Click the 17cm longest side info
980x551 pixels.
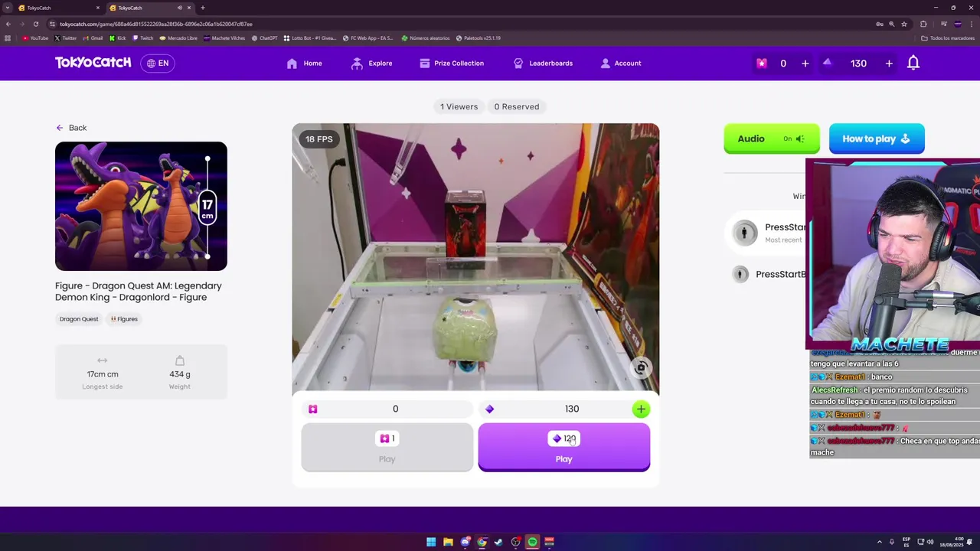click(x=103, y=373)
